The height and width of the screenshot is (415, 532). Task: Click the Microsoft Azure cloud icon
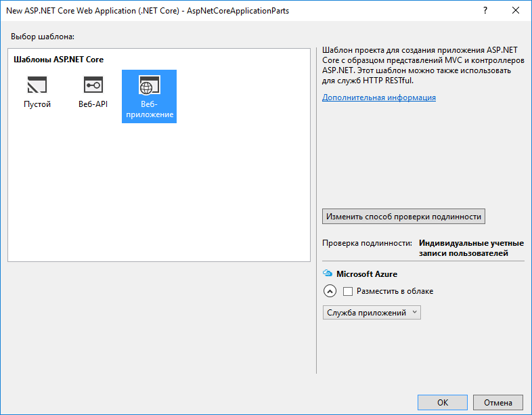coord(328,274)
